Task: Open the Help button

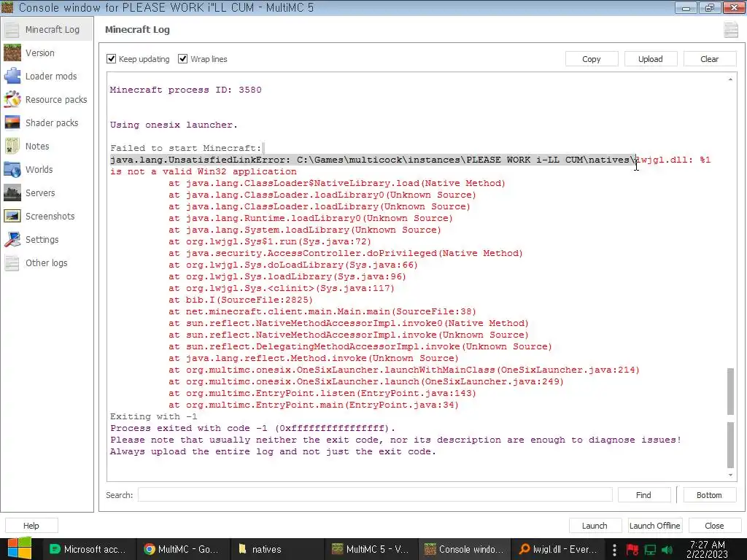Action: [31, 526]
